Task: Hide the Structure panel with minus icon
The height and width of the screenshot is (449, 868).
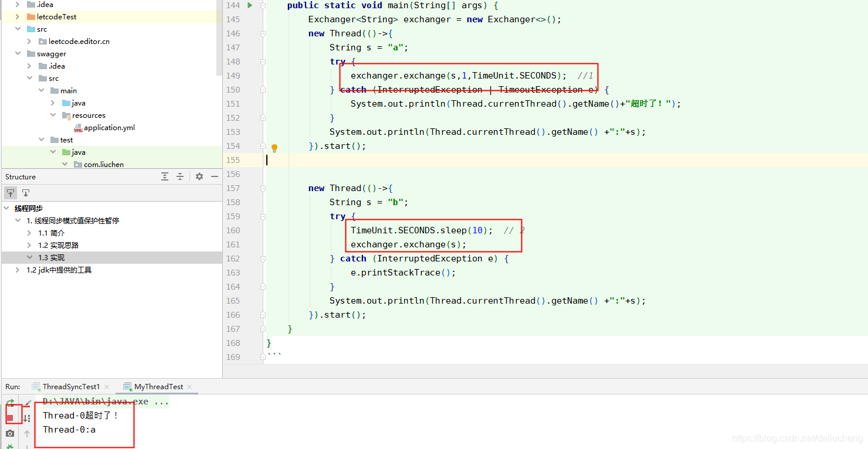Action: pyautogui.click(x=215, y=176)
